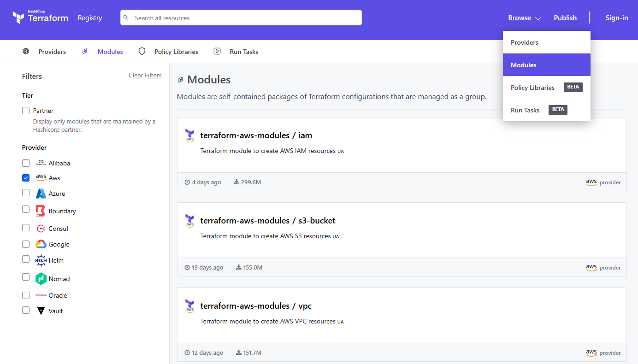
Task: Click the Oracle provider logo
Action: click(41, 295)
